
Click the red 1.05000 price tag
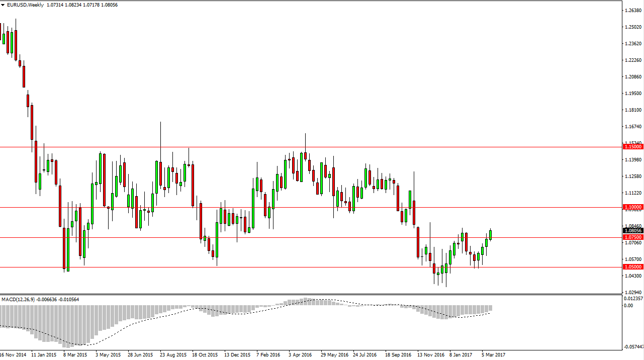pos(631,268)
